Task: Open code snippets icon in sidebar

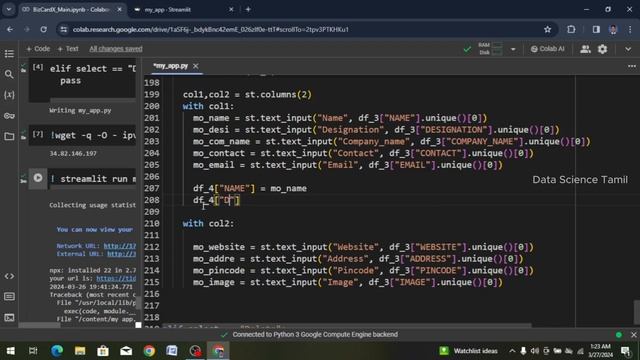Action: tap(9, 276)
